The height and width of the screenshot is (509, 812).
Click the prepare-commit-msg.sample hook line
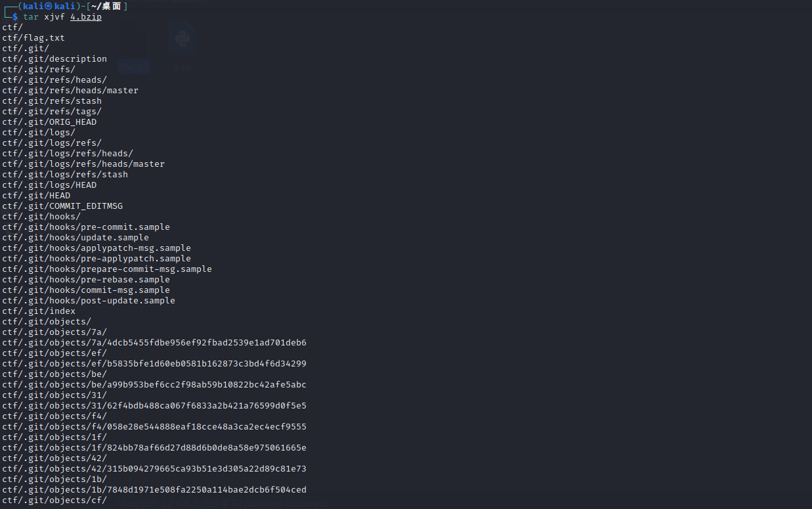tap(107, 269)
